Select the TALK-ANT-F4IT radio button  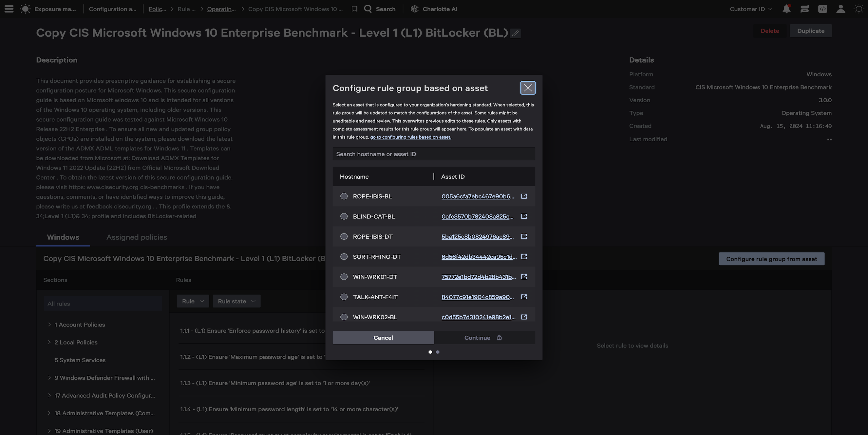pyautogui.click(x=344, y=297)
